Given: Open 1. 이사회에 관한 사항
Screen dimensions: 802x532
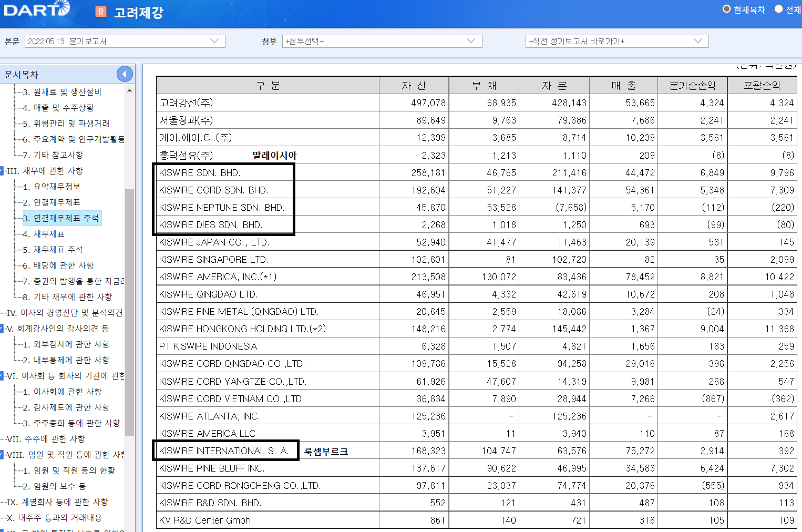Looking at the screenshot, I should pyautogui.click(x=62, y=392).
